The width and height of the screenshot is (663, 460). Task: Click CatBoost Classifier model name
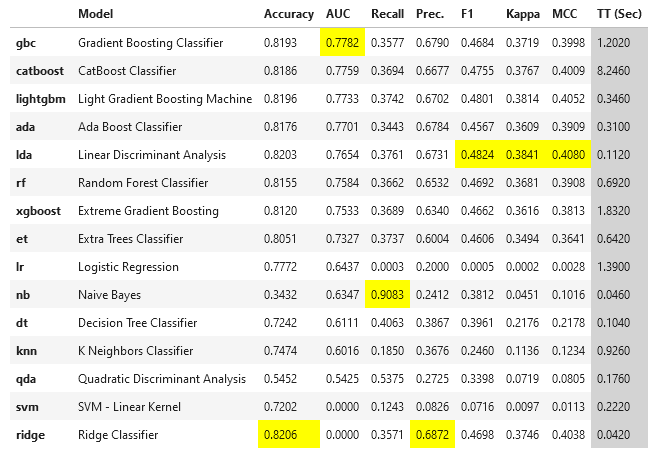click(127, 71)
